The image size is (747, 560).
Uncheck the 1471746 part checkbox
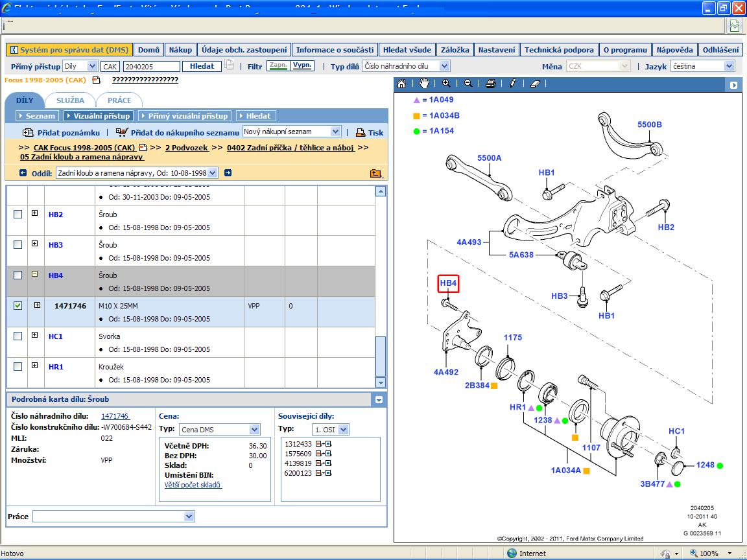[x=18, y=305]
